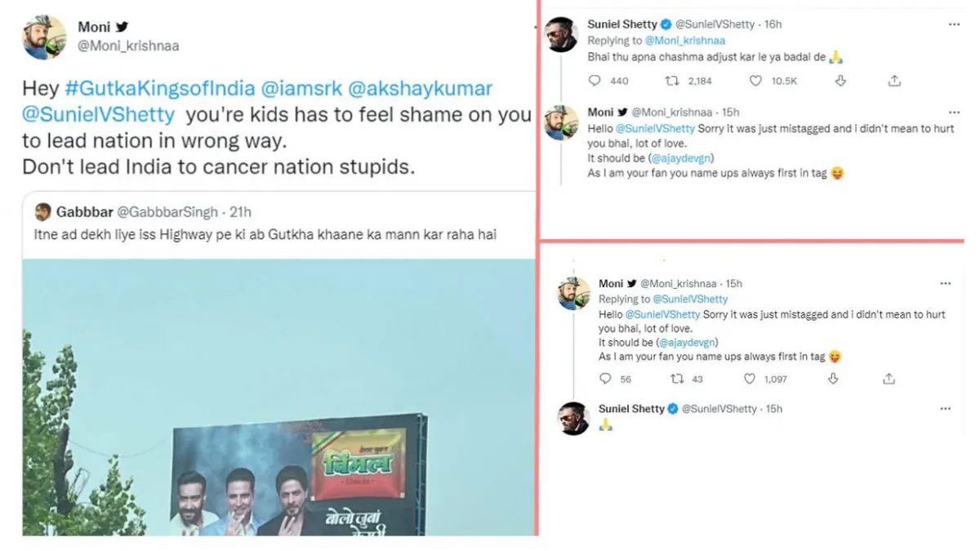Open Suniel Shetty's avatar in top-right tweet
The width and height of the screenshot is (980, 551).
tap(562, 35)
